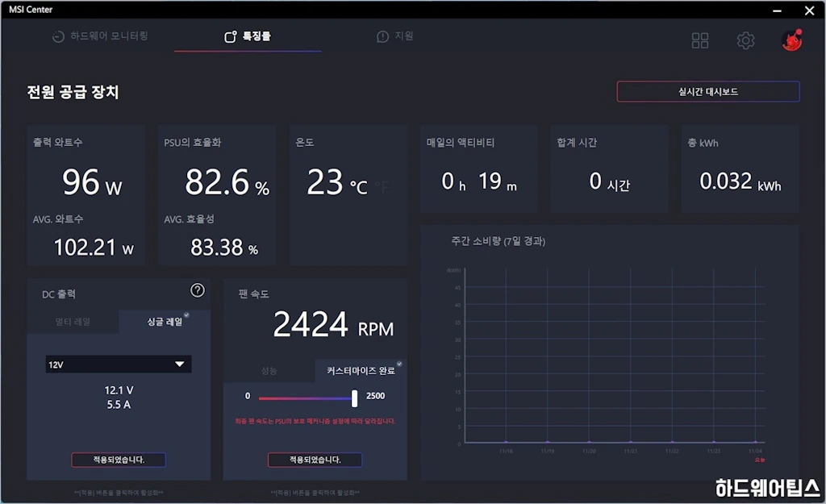Select °C temperature unit
Image resolution: width=826 pixels, height=504 pixels.
click(359, 186)
